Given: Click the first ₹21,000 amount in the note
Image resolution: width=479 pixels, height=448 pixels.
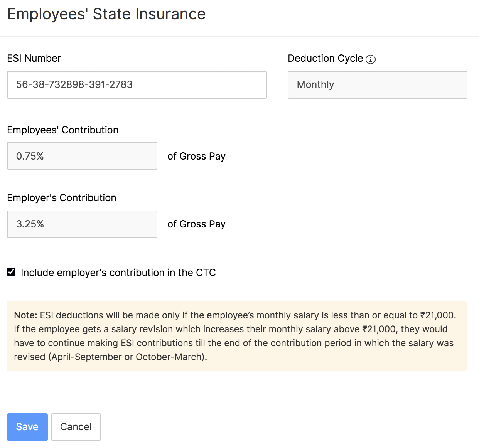Looking at the screenshot, I should [437, 315].
